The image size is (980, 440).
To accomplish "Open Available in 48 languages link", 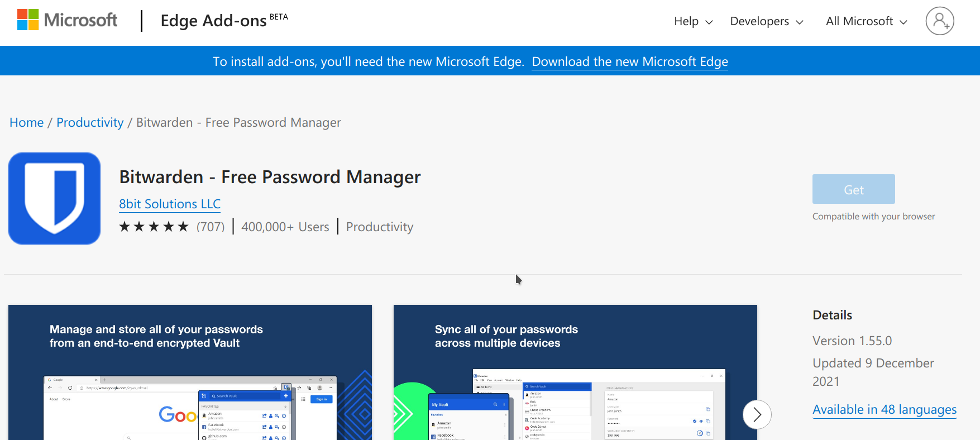I will 885,409.
